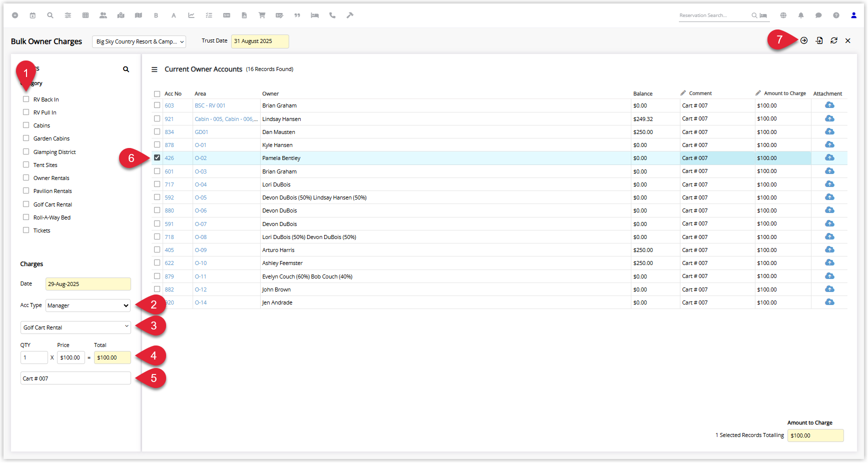Open the Golf Cart Rental charge dropdown

coord(76,327)
